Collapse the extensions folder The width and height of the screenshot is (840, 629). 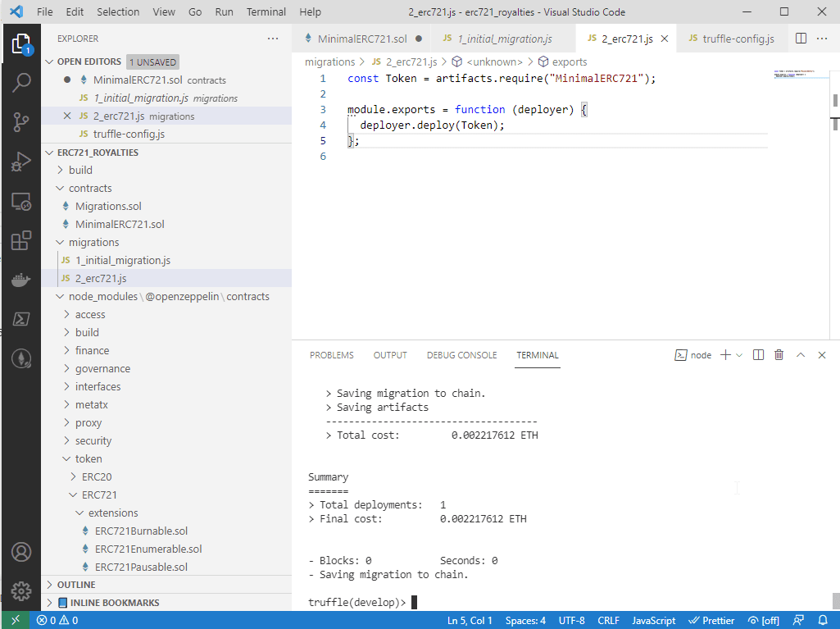click(79, 513)
